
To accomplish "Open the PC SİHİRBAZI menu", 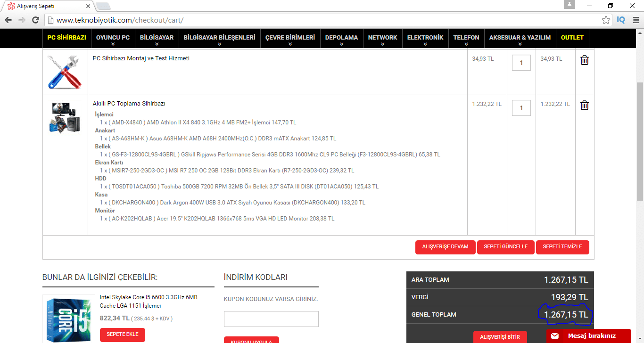I will click(66, 38).
